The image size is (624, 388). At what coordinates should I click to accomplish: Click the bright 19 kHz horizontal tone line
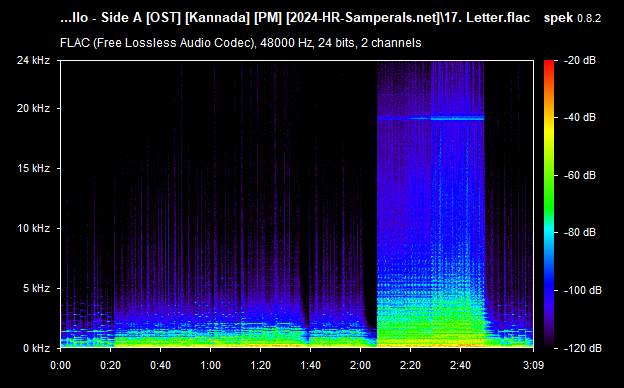click(431, 118)
